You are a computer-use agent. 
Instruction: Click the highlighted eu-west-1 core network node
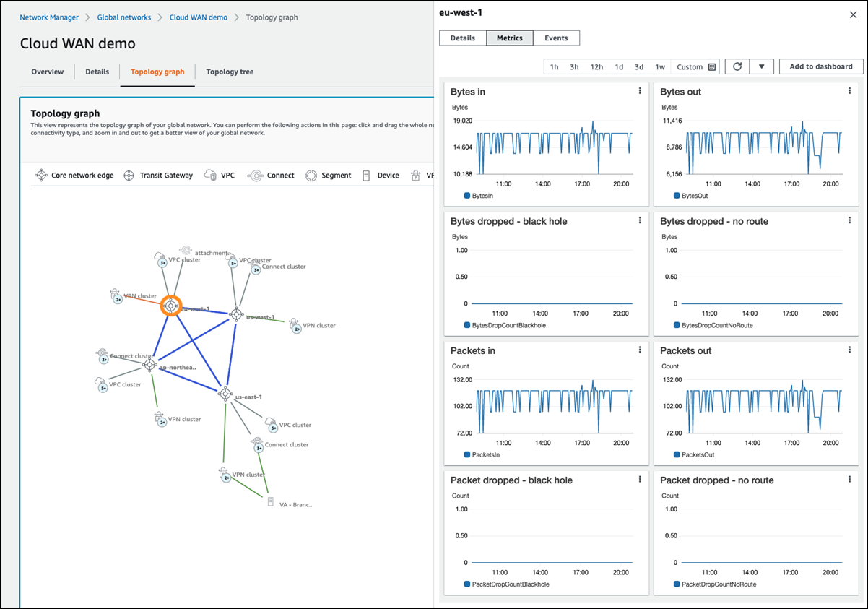tap(171, 306)
